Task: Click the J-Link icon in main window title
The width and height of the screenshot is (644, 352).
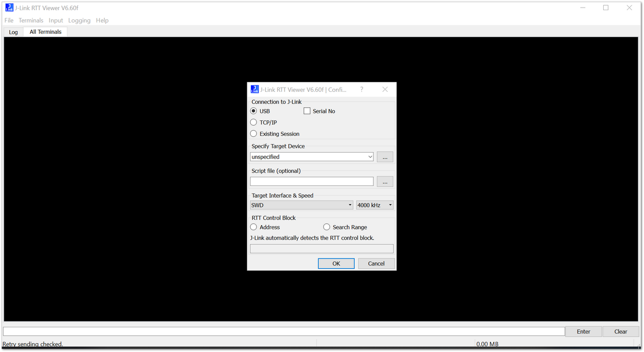Action: click(x=9, y=8)
